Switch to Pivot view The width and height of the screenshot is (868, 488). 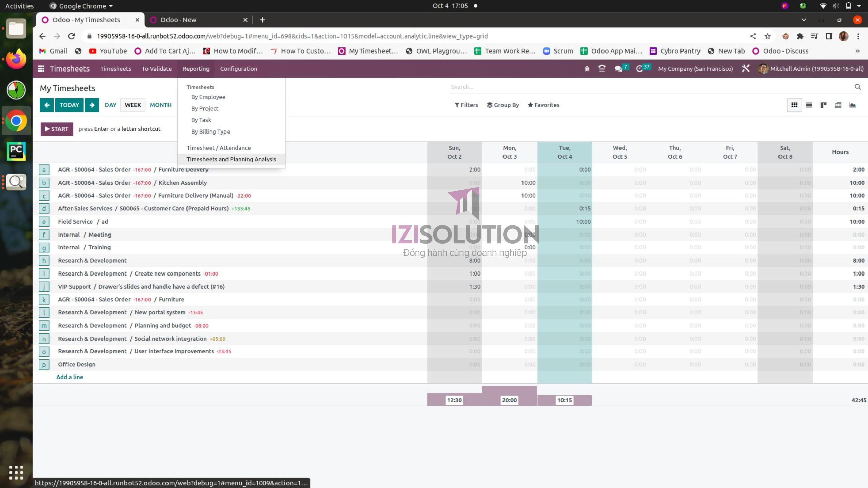(838, 105)
